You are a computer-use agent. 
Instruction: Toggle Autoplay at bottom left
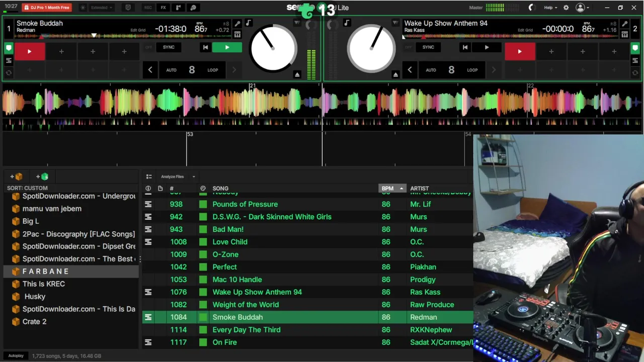[16, 356]
